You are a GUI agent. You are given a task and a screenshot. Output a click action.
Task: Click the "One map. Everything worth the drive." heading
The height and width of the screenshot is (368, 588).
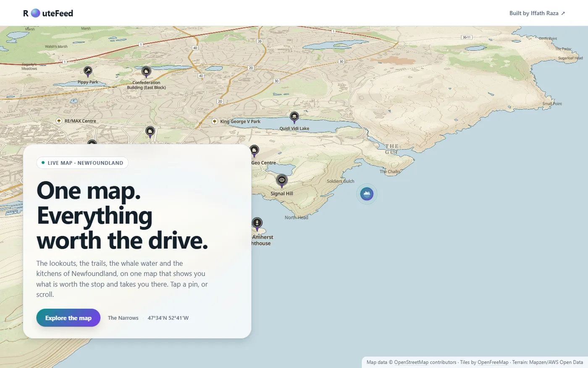[122, 215]
